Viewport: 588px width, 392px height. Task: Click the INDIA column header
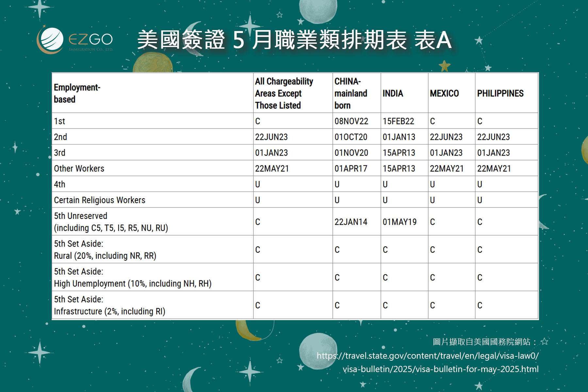[x=393, y=93]
